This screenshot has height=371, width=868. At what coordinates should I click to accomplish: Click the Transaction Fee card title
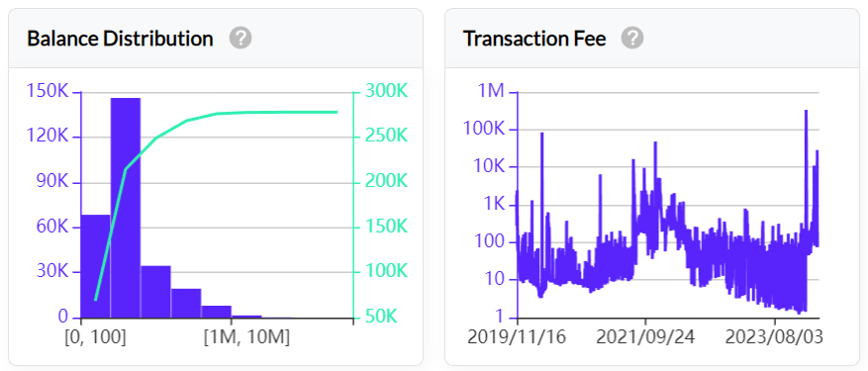pyautogui.click(x=534, y=39)
